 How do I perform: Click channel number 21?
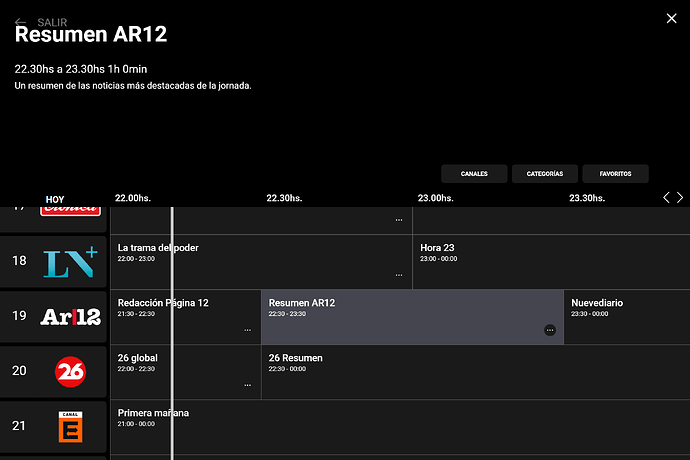(19, 426)
